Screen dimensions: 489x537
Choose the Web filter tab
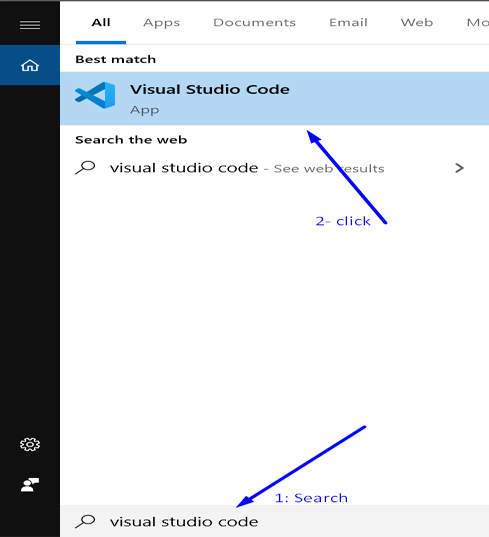coord(417,23)
